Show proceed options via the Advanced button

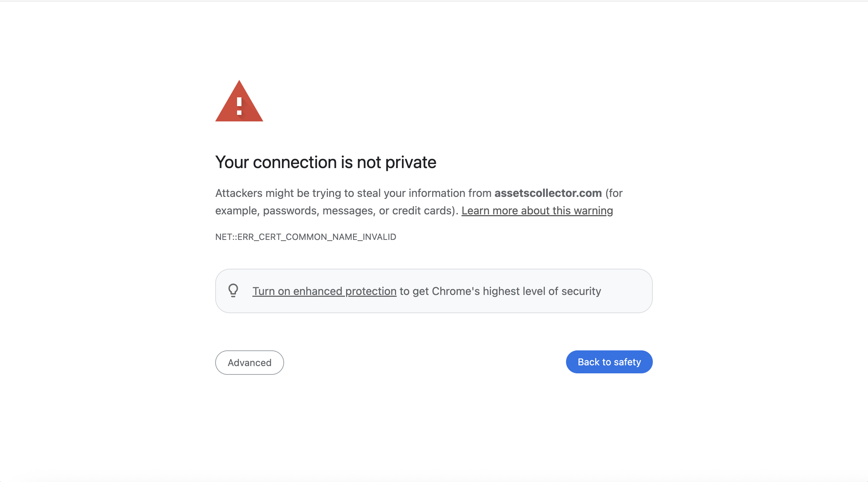(249, 362)
